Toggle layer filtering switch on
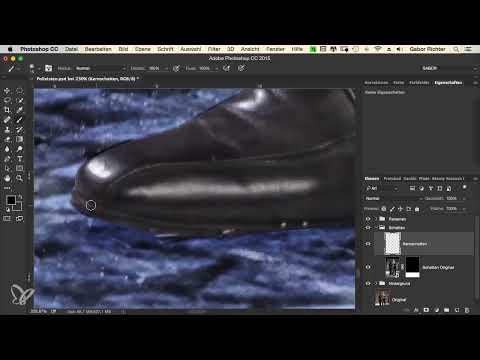The width and height of the screenshot is (480, 360). [464, 187]
